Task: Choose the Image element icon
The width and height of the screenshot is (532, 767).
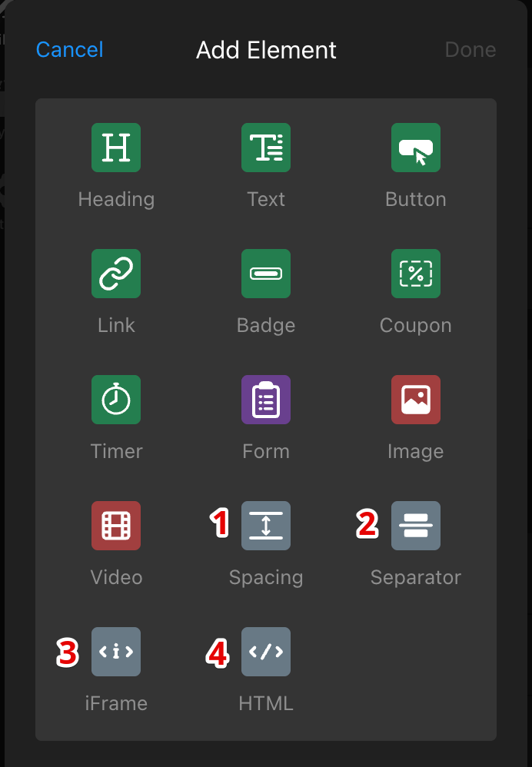Action: (416, 400)
